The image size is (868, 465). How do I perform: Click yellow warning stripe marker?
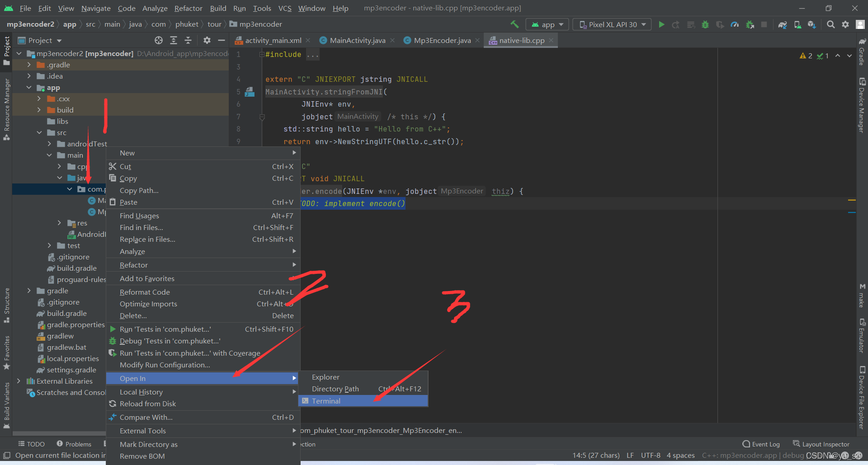(852, 200)
